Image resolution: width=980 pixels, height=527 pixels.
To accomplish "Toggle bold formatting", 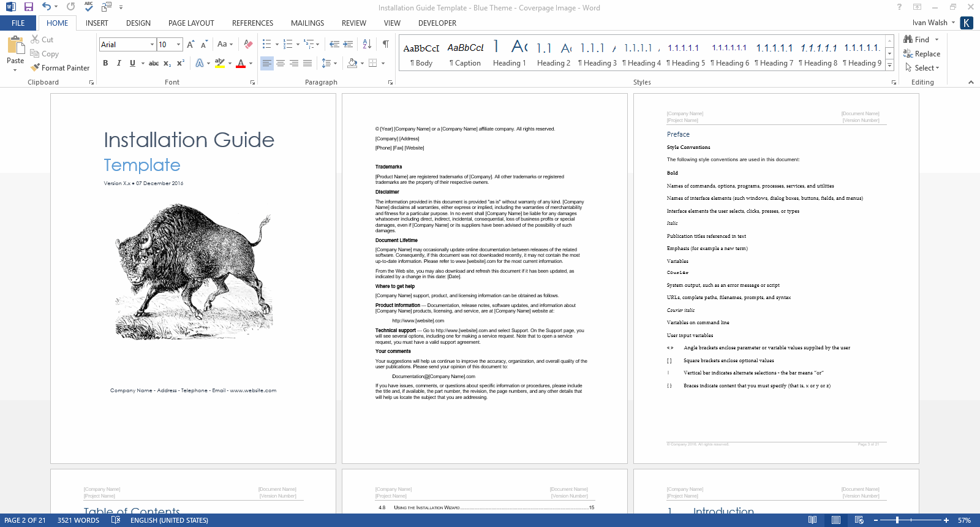I will (x=105, y=63).
